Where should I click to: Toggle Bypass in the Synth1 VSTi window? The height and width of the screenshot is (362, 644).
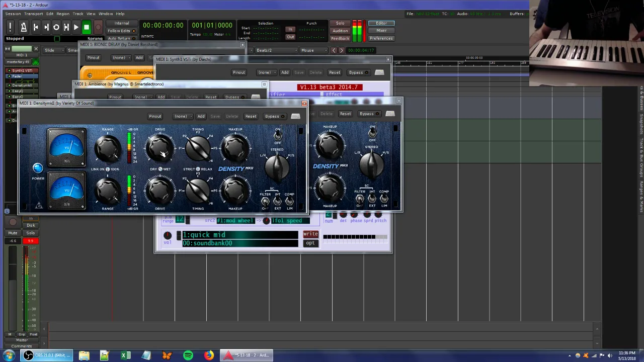click(x=358, y=72)
